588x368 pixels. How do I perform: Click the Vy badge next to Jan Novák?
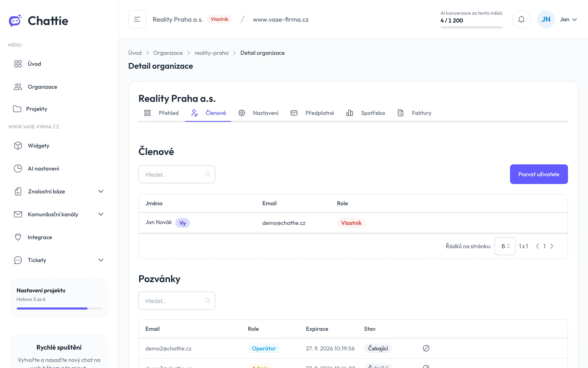pos(183,223)
